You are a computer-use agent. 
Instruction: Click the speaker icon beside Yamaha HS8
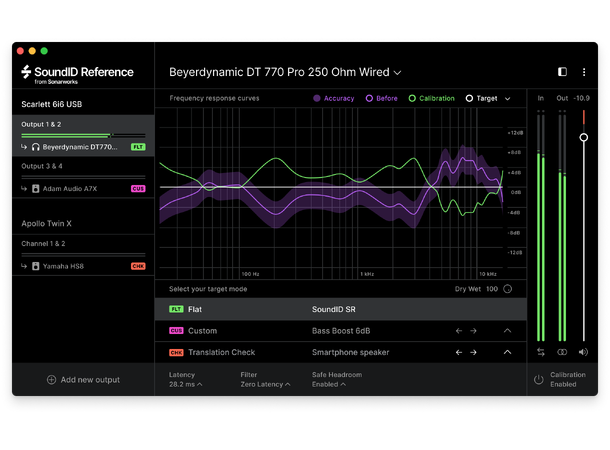(35, 266)
